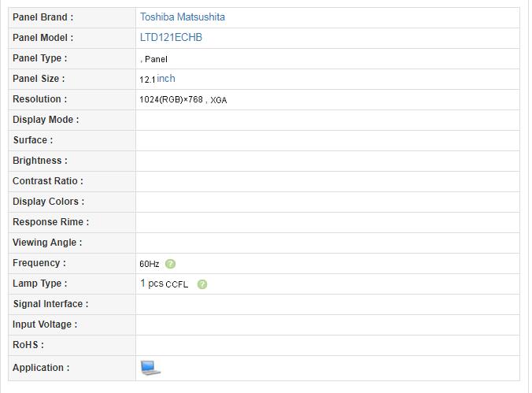The image size is (532, 393).
Task: Open the Toshiba Matsushita brand link
Action: tap(183, 17)
